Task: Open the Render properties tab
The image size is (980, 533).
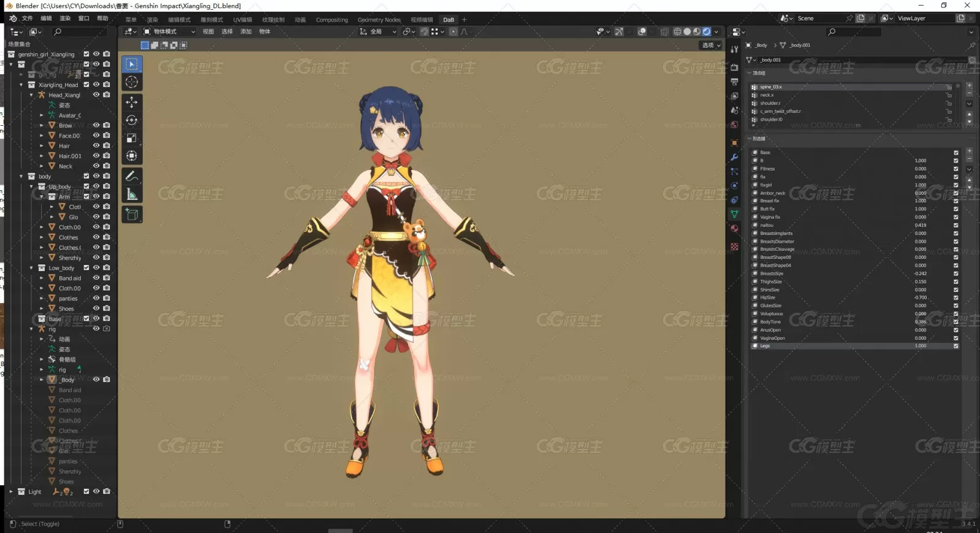Action: [734, 67]
